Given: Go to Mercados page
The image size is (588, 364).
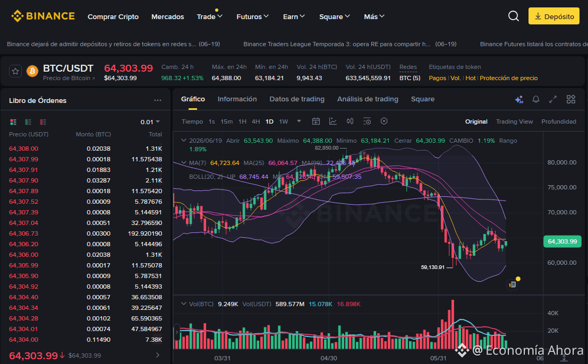Looking at the screenshot, I should [168, 16].
